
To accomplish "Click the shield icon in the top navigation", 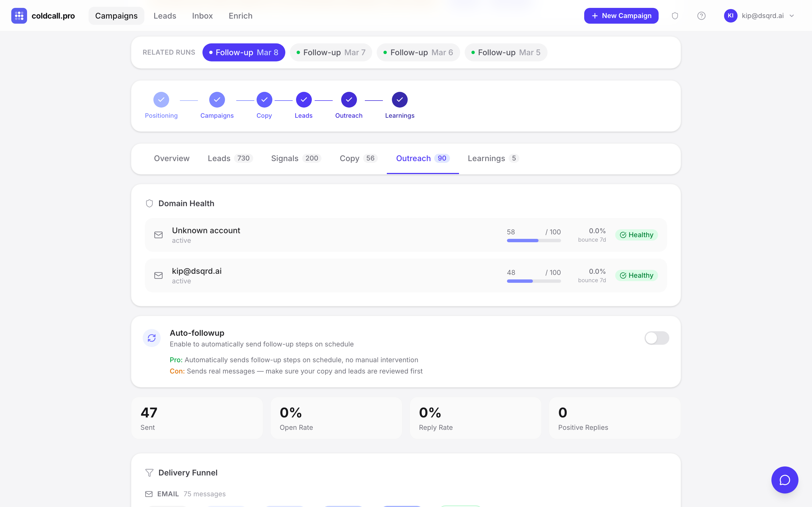I will click(675, 15).
